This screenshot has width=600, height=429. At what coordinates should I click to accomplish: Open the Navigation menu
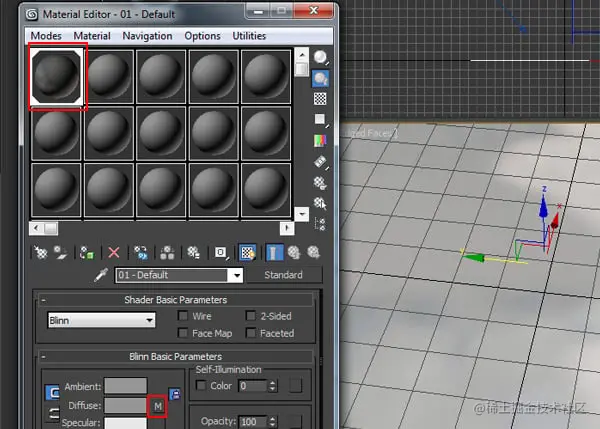pyautogui.click(x=147, y=36)
